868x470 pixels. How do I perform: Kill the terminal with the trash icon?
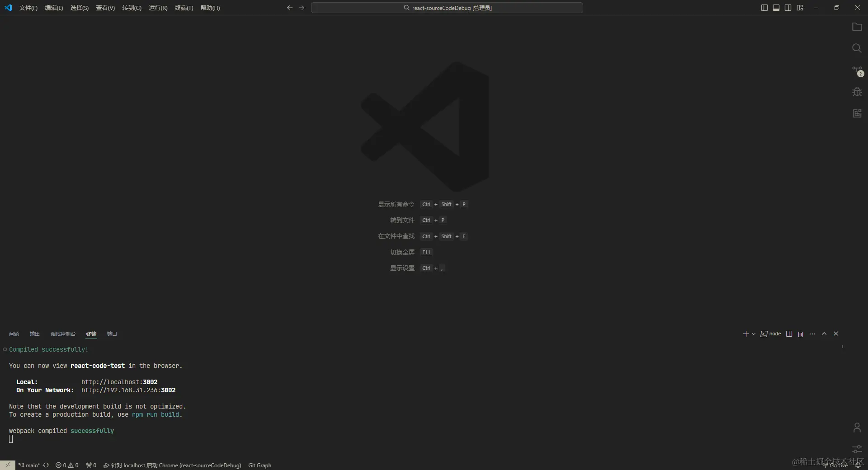pyautogui.click(x=801, y=334)
